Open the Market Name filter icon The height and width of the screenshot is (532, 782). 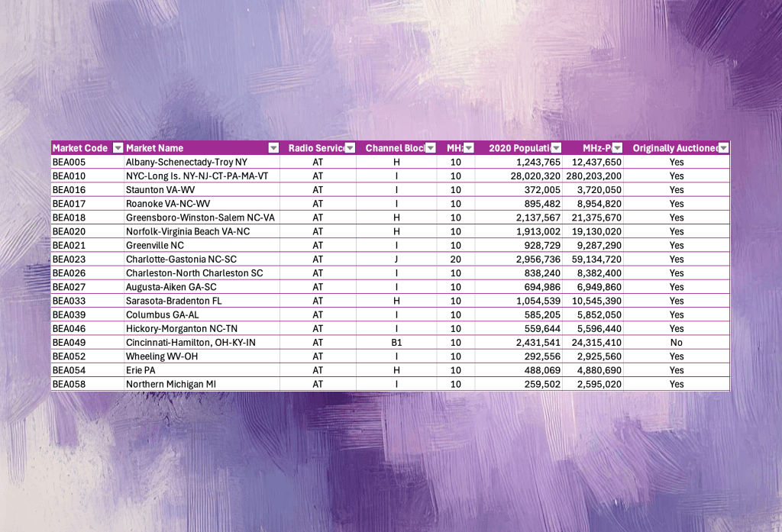pos(273,147)
